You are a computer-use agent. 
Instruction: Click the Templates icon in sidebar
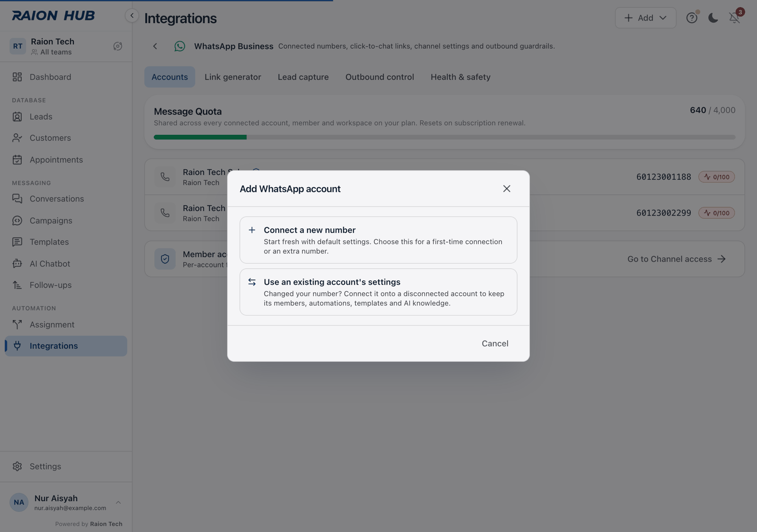click(18, 242)
